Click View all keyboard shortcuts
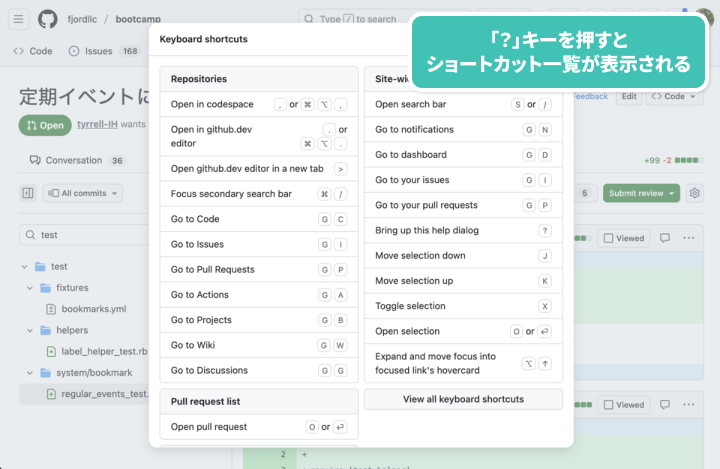 (x=463, y=399)
